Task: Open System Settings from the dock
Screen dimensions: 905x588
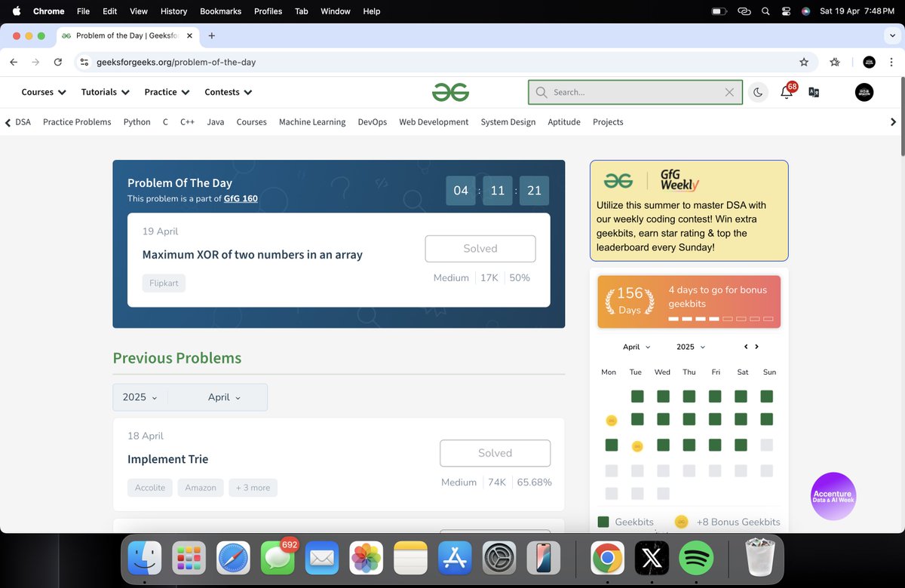Action: point(499,559)
